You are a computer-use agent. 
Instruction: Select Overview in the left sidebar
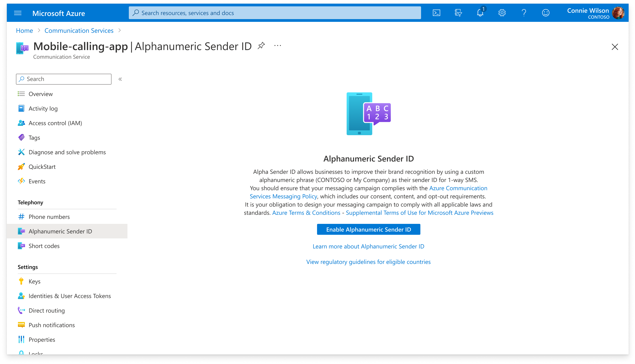[x=41, y=94]
